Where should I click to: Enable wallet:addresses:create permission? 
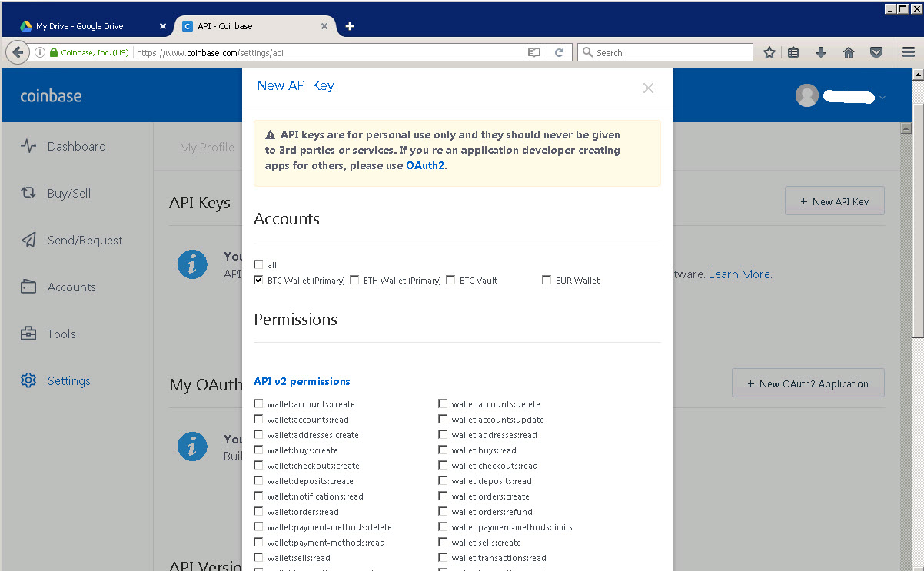(x=258, y=434)
